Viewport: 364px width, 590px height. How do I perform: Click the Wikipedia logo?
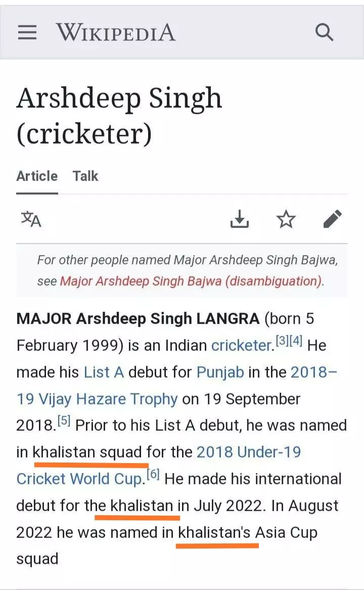(x=116, y=33)
